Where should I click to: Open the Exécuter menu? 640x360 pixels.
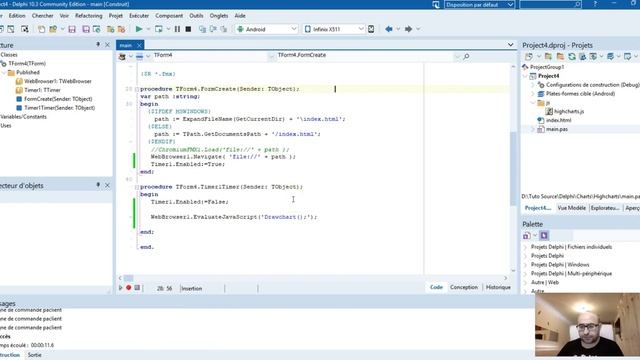[139, 16]
